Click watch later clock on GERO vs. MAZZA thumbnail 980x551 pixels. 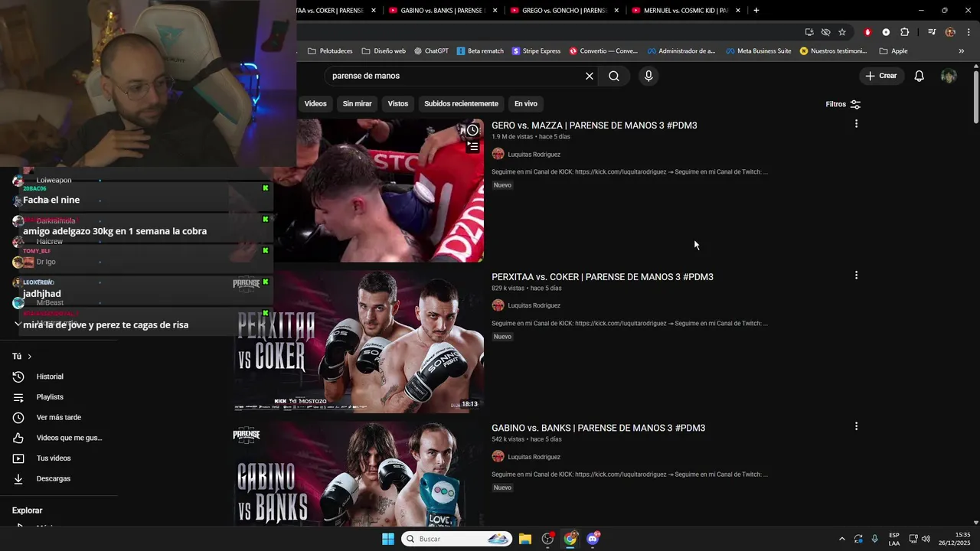(x=472, y=130)
